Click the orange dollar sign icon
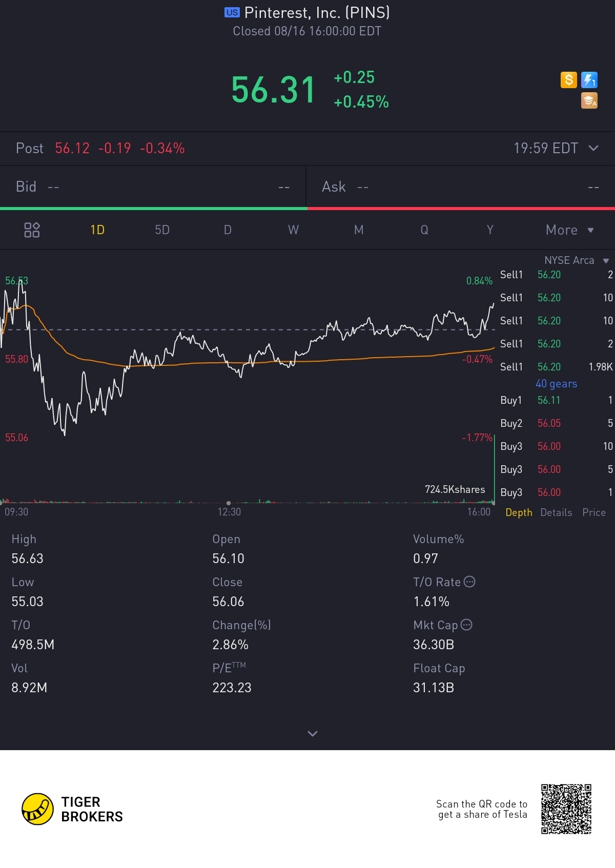Screen dimensions: 615x868 pyautogui.click(x=568, y=80)
